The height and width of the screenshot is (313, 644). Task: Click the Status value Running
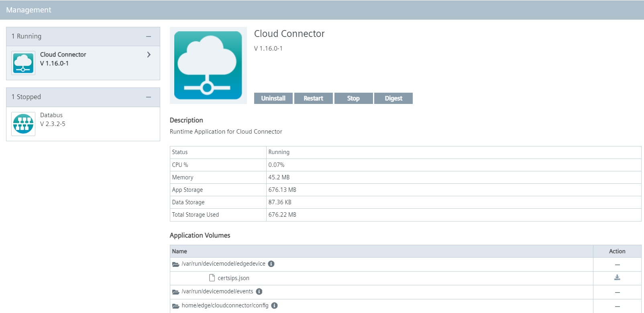(x=279, y=152)
